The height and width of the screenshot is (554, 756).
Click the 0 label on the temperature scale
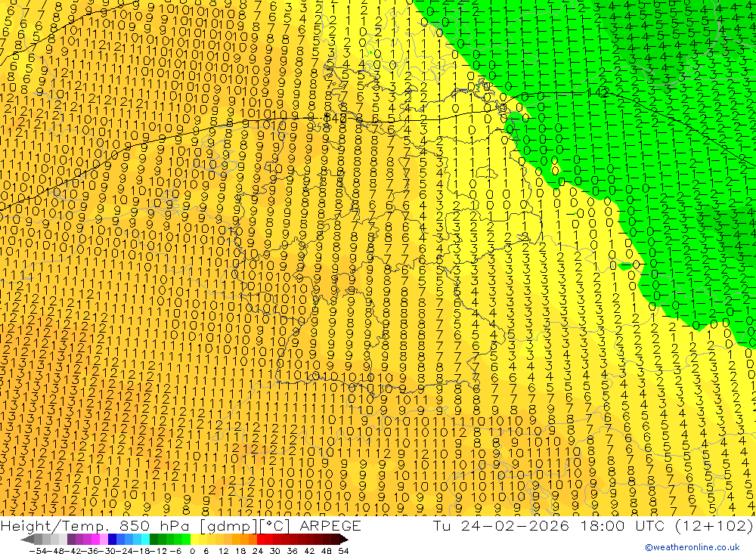tap(192, 551)
